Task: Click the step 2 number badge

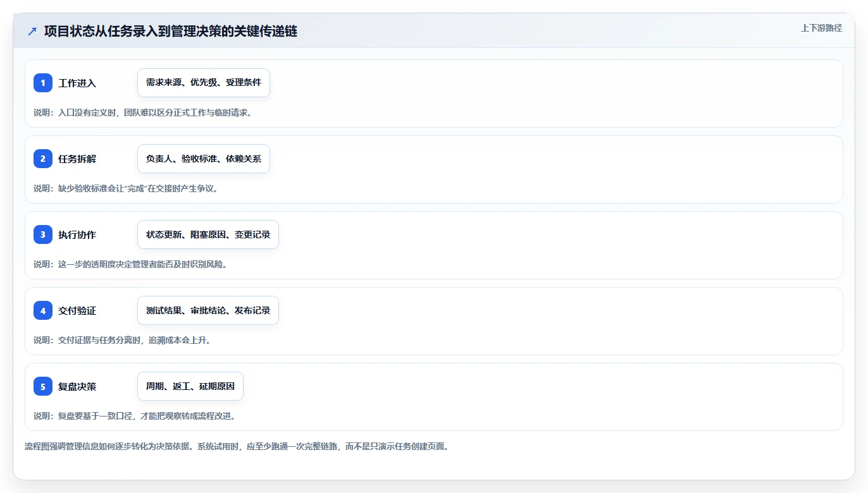Action: (x=43, y=159)
